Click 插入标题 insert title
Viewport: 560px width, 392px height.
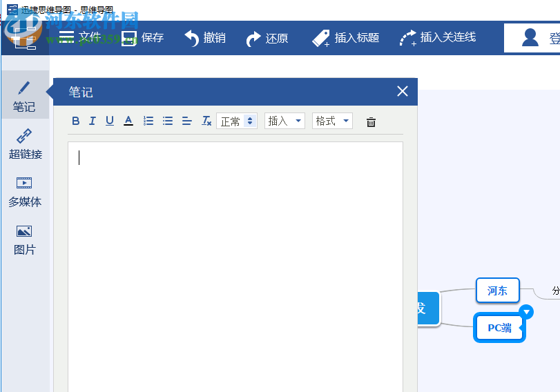click(345, 38)
